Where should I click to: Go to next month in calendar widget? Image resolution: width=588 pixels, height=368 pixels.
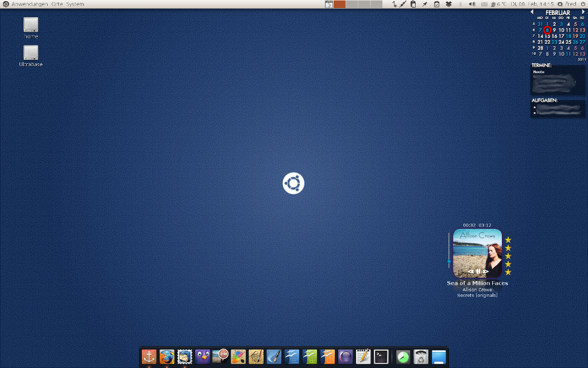click(x=583, y=12)
